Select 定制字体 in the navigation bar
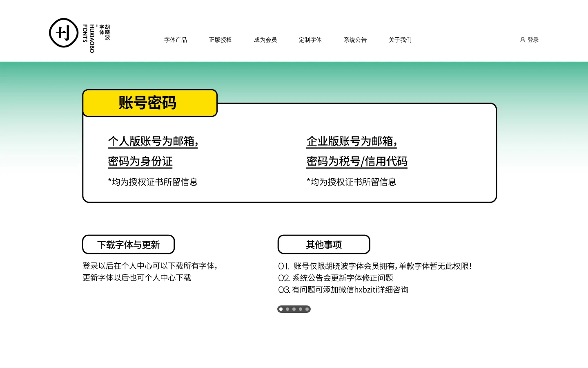588x368 pixels. (310, 40)
